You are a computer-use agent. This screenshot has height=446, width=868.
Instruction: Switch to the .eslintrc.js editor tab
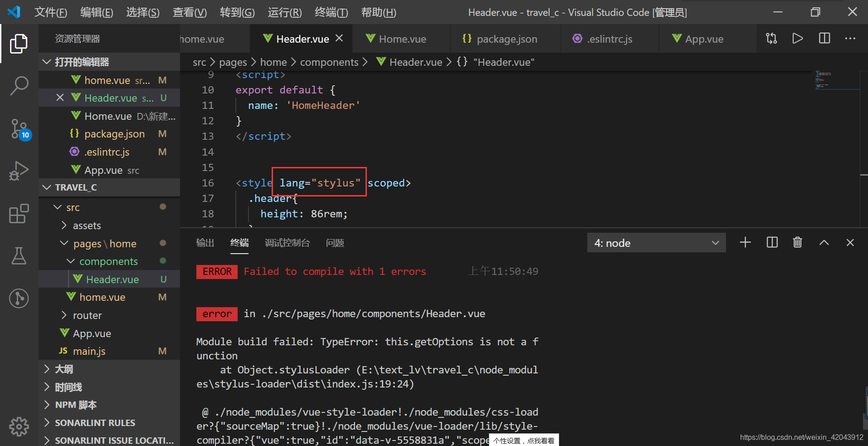pyautogui.click(x=610, y=39)
